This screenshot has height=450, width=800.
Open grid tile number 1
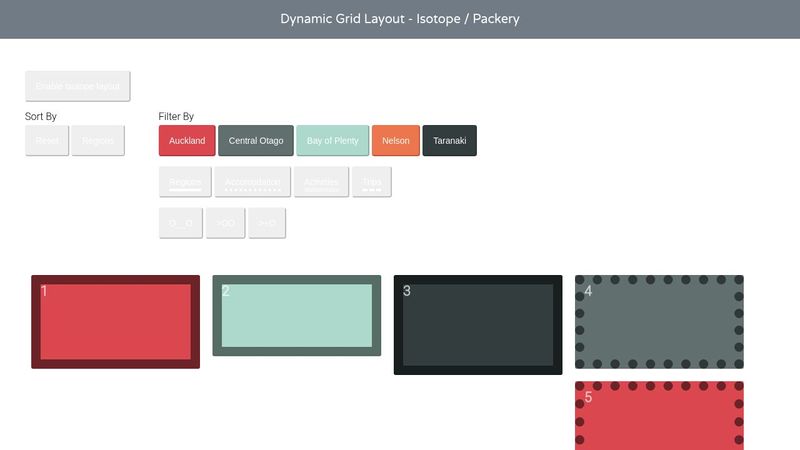pos(115,322)
